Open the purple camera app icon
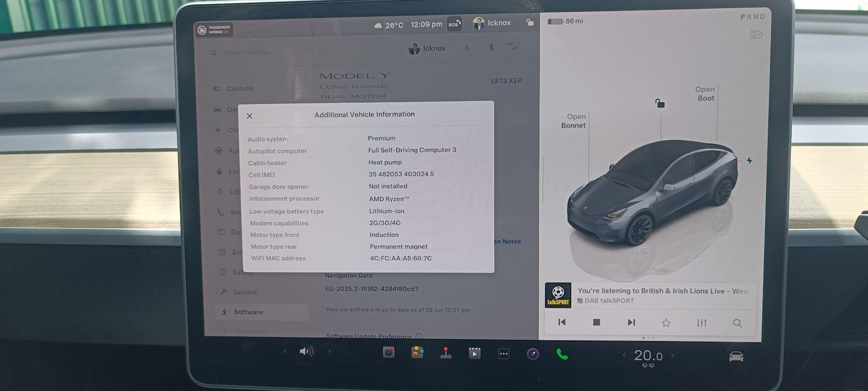868x391 pixels. tap(533, 353)
